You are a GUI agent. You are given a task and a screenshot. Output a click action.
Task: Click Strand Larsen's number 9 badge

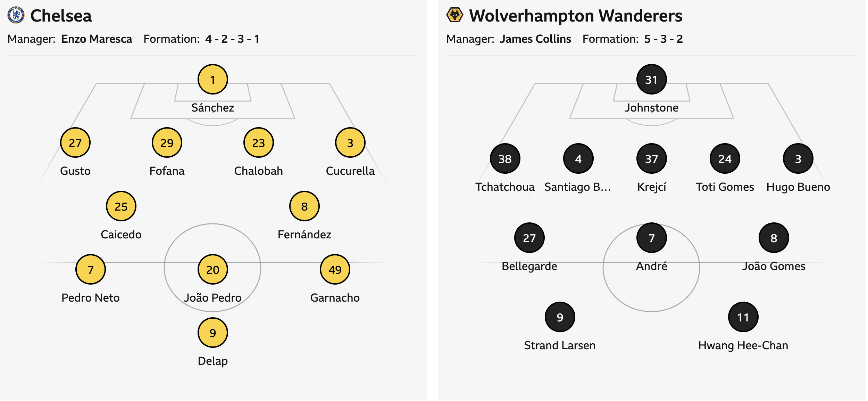[x=560, y=317]
